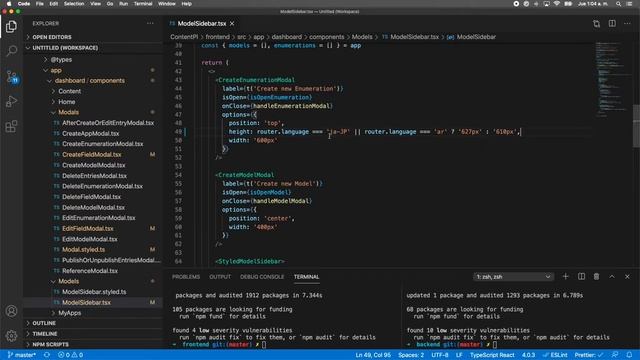This screenshot has width=640, height=360.
Task: Expand the TIMELINE section
Action: (45, 334)
